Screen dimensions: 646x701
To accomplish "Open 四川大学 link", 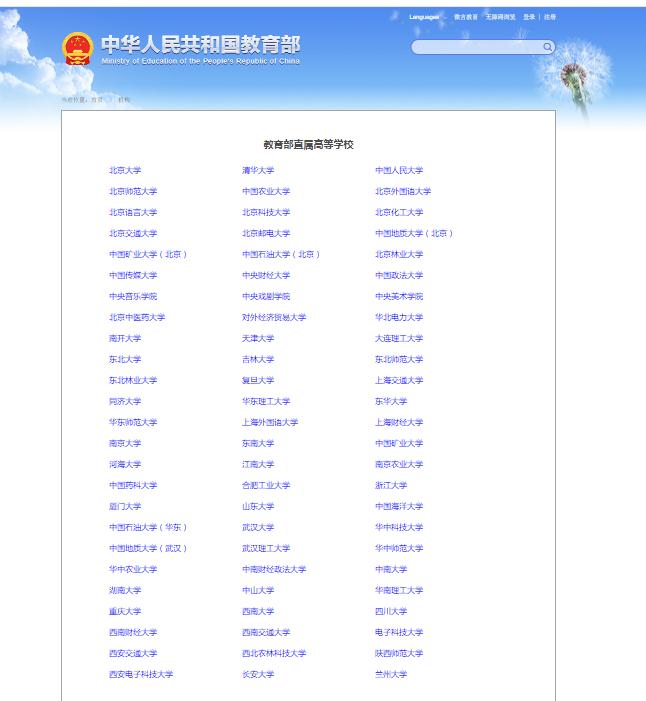I will 391,612.
